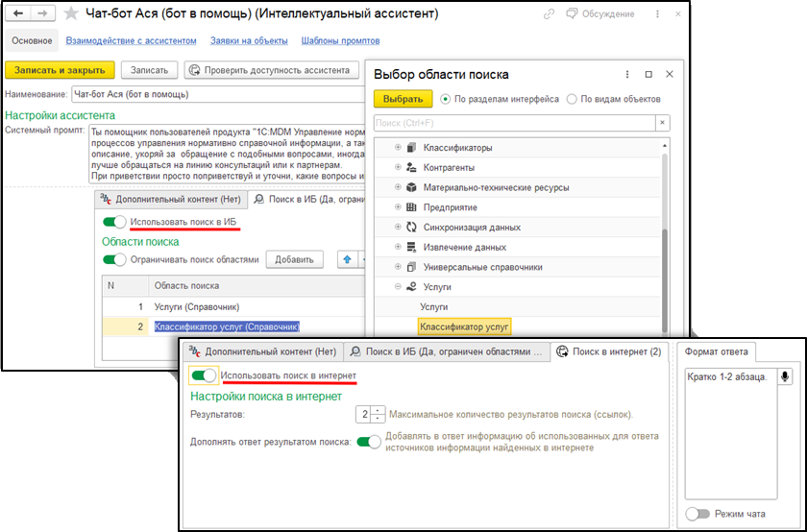Open the Шаблоны промптов tab link

340,40
